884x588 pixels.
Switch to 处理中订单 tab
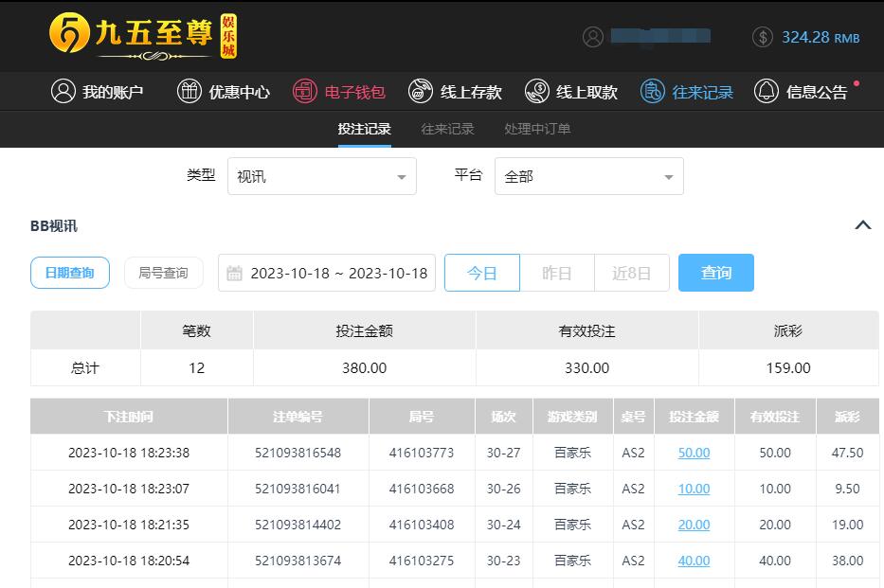pyautogui.click(x=537, y=129)
